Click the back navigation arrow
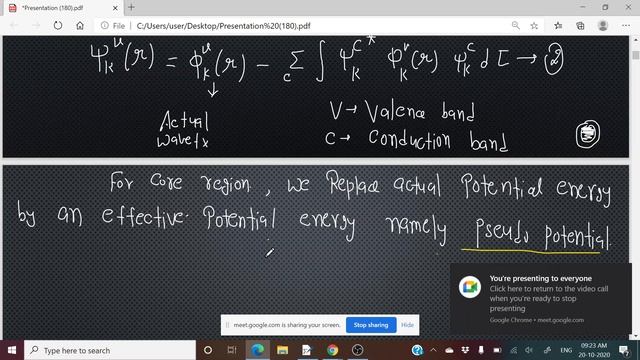The height and width of the screenshot is (360, 640). pyautogui.click(x=14, y=25)
